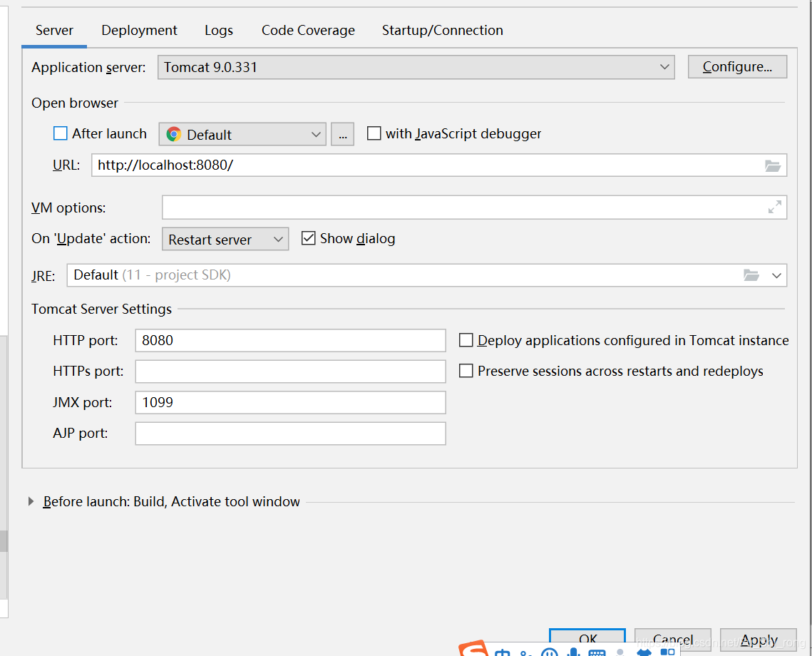Open Application server Tomcat 9.0.331 dropdown

tap(416, 67)
